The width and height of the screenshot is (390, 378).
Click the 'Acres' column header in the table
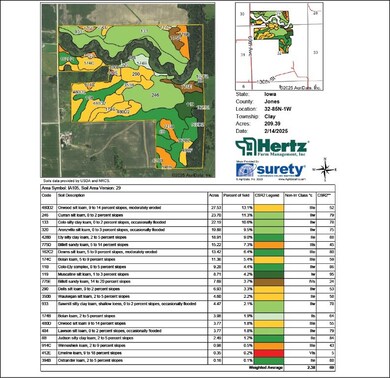(x=214, y=195)
